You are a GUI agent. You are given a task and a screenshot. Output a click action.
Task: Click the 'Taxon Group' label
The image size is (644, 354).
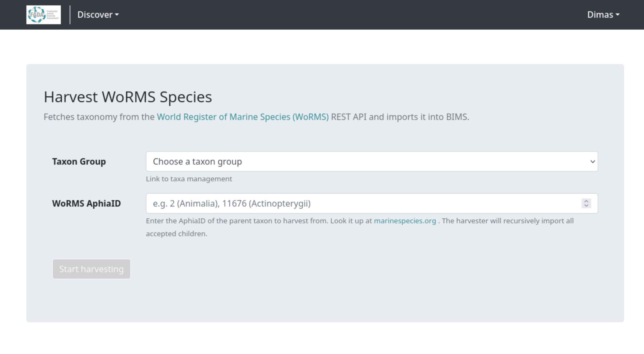pos(79,162)
